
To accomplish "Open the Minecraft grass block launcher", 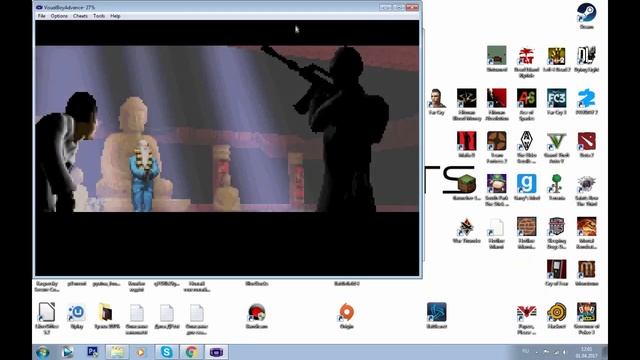I will click(467, 188).
